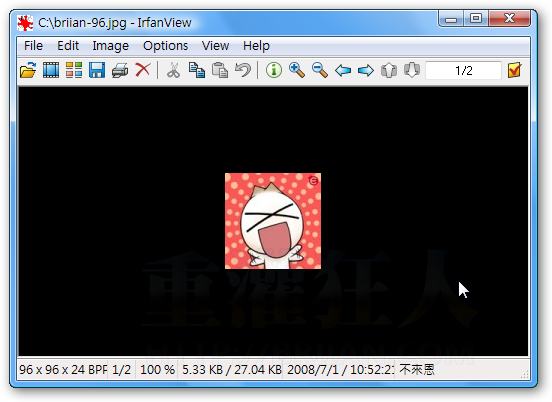Open the Thumbnails grid icon
The height and width of the screenshot is (402, 552).
tap(74, 70)
